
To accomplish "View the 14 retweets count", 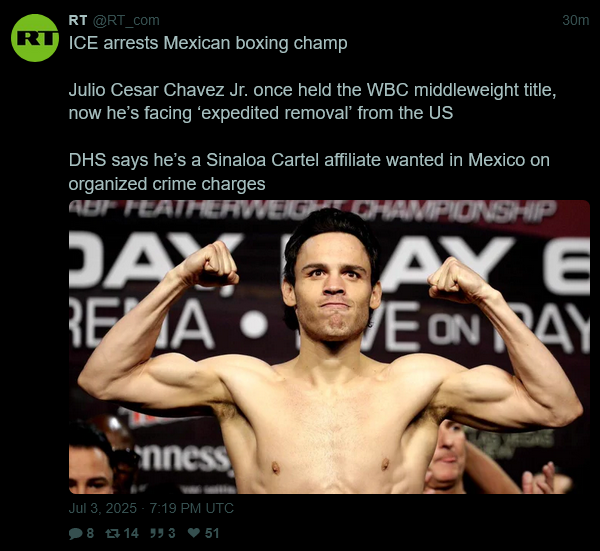I will [131, 533].
